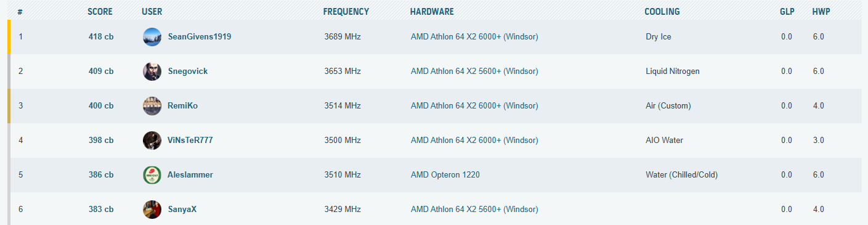Click ViNsTeR777's avatar thumbnail
The height and width of the screenshot is (225, 868).
pyautogui.click(x=152, y=141)
